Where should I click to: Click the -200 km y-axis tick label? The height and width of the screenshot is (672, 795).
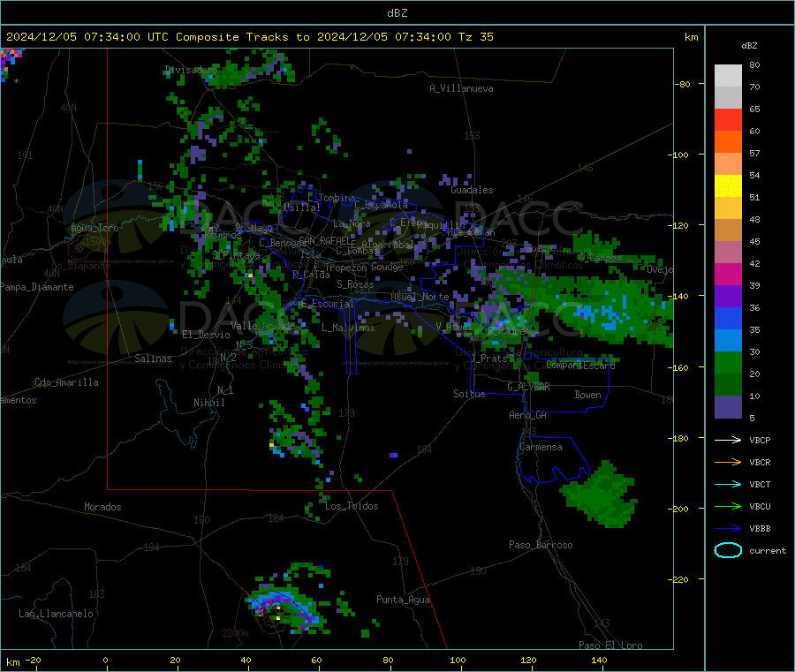pyautogui.click(x=678, y=509)
